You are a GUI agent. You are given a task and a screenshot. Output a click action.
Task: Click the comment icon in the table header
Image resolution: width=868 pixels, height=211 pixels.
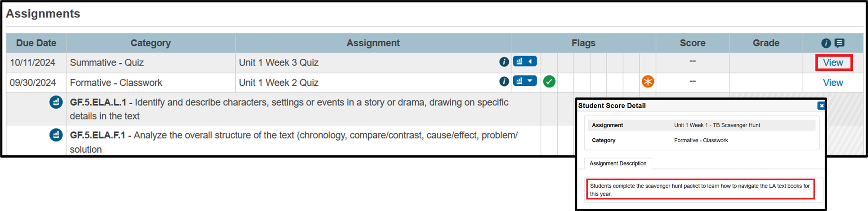(x=839, y=43)
